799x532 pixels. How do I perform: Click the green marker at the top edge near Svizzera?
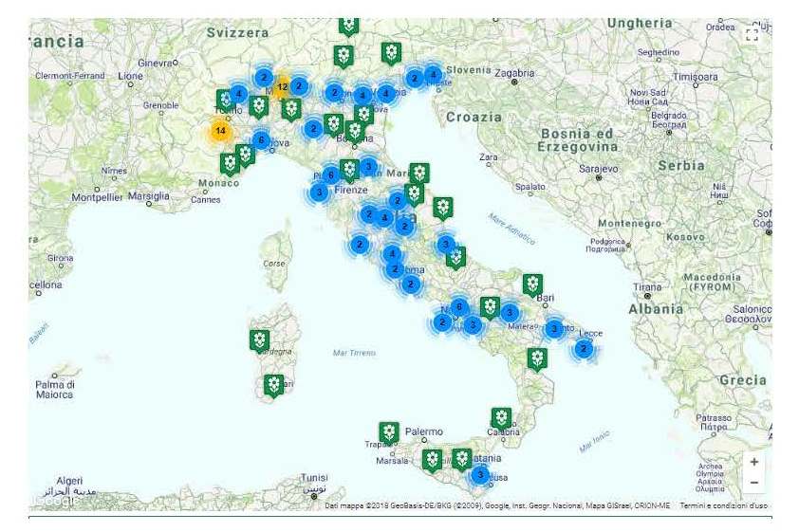(x=349, y=26)
